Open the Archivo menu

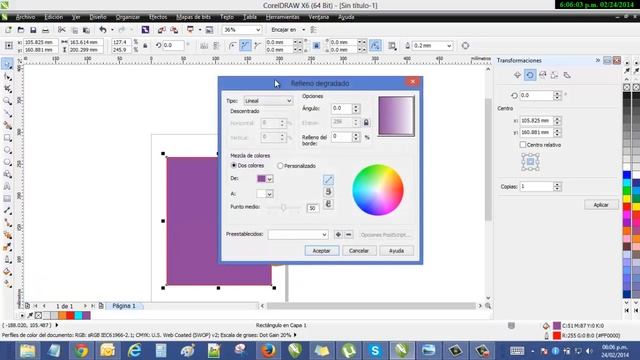coord(25,17)
